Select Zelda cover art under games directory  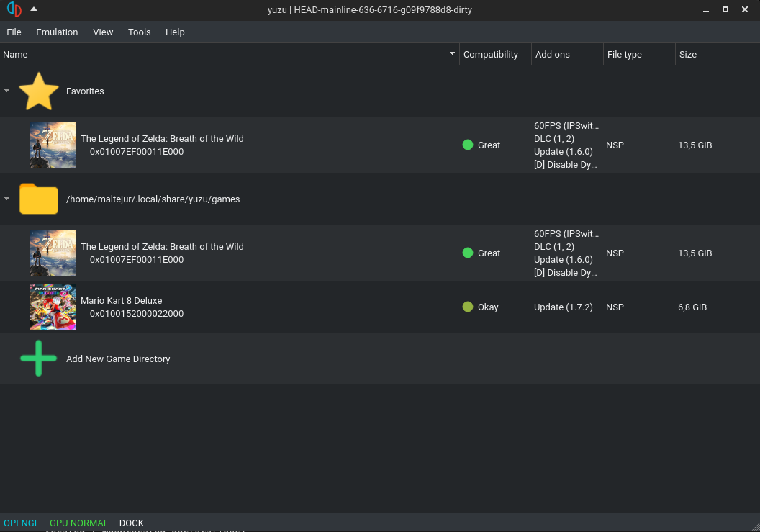pos(53,253)
